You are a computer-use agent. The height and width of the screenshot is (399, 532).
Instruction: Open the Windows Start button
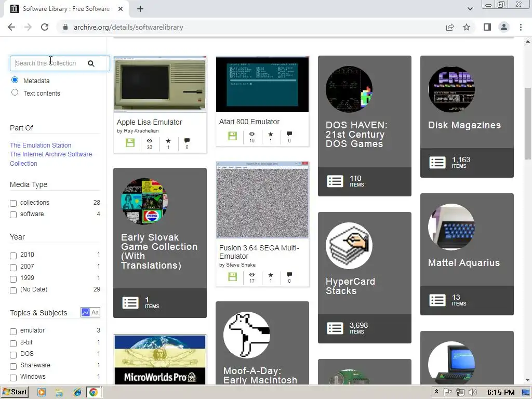[15, 392]
